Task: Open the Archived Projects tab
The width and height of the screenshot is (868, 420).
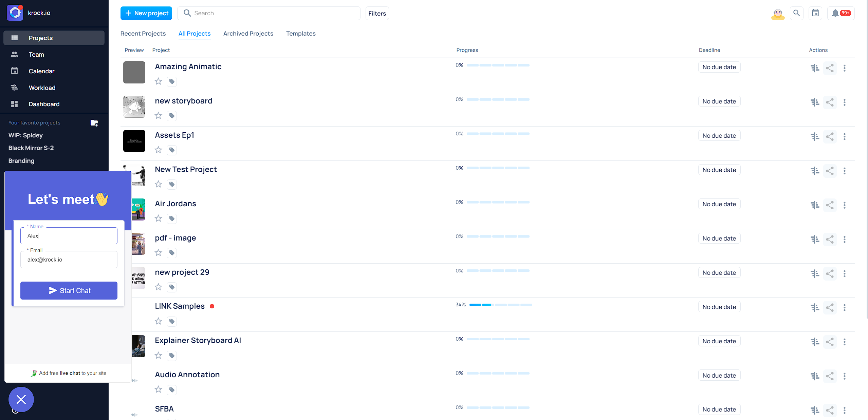Action: tap(248, 33)
